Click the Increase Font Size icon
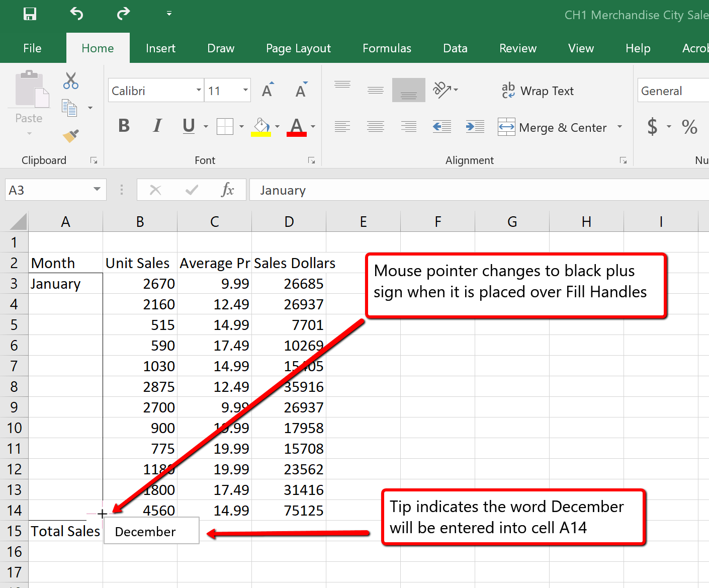 click(268, 90)
